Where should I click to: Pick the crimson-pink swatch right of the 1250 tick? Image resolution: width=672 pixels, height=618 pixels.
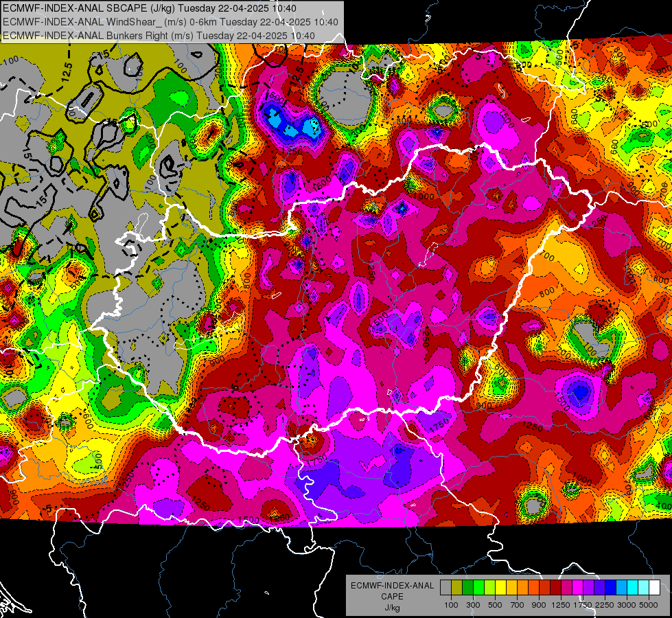pyautogui.click(x=566, y=588)
